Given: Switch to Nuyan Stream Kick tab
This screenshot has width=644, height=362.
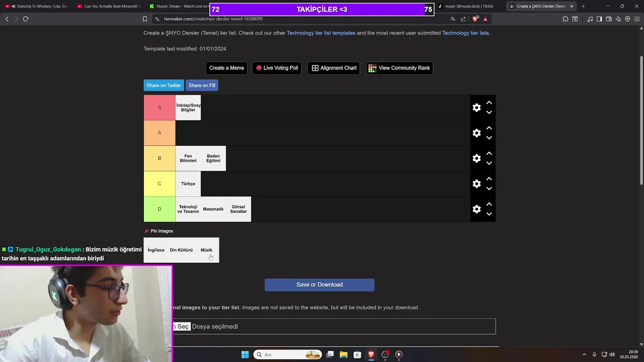Looking at the screenshot, I should [x=177, y=7].
